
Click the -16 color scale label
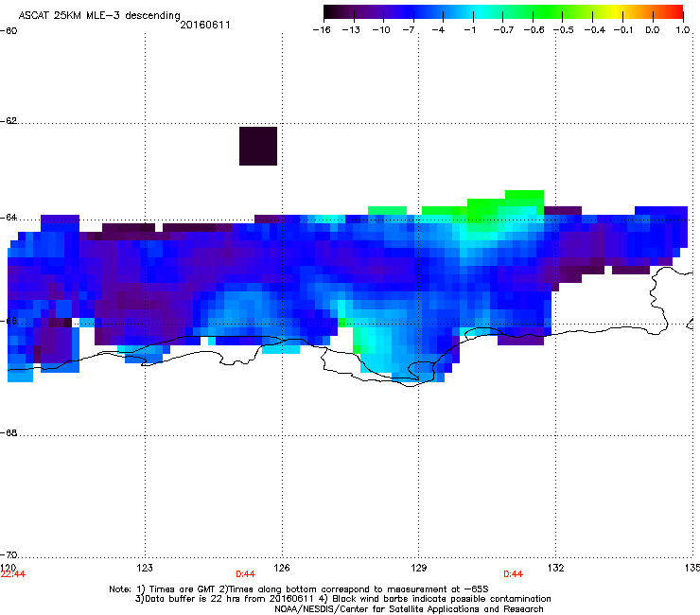pos(322,30)
